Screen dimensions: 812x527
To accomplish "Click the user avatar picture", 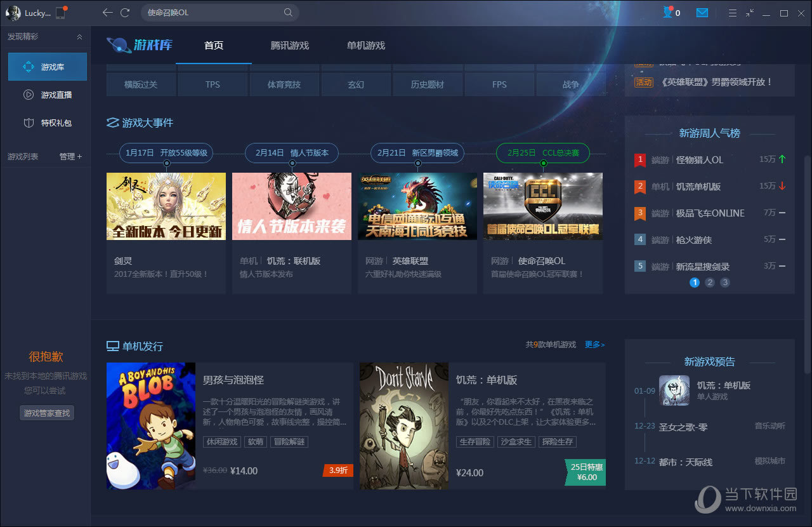I will tap(13, 13).
